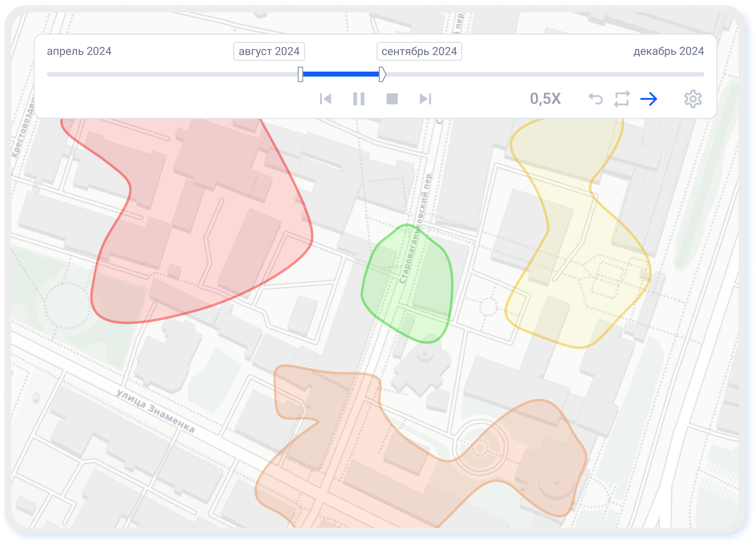The image size is (756, 544).
Task: Click the Староваганьковский пер. street label
Action: coord(415,228)
